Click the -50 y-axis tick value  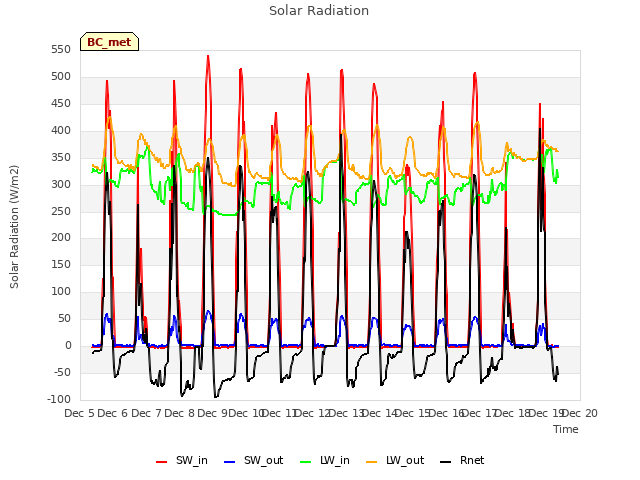[x=61, y=372]
